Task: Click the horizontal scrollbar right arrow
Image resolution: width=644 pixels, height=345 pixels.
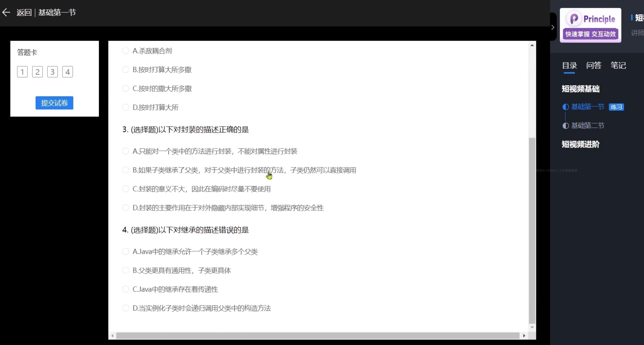Action: pos(524,336)
